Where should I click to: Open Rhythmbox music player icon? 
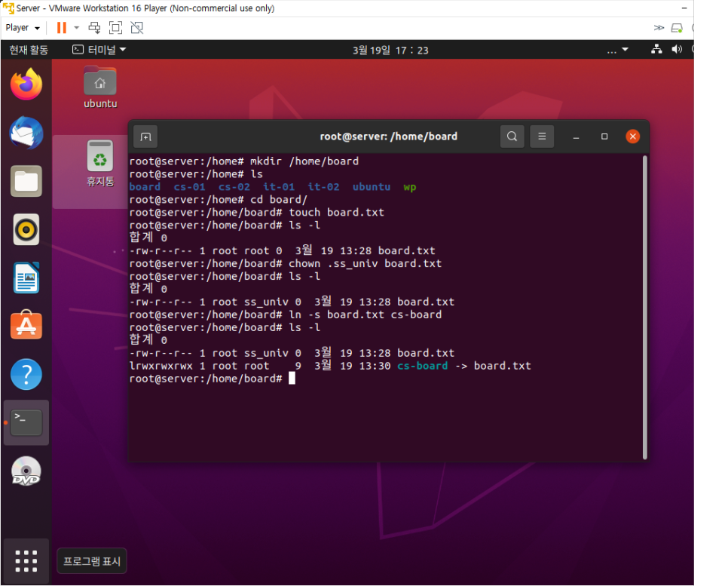coord(26,229)
